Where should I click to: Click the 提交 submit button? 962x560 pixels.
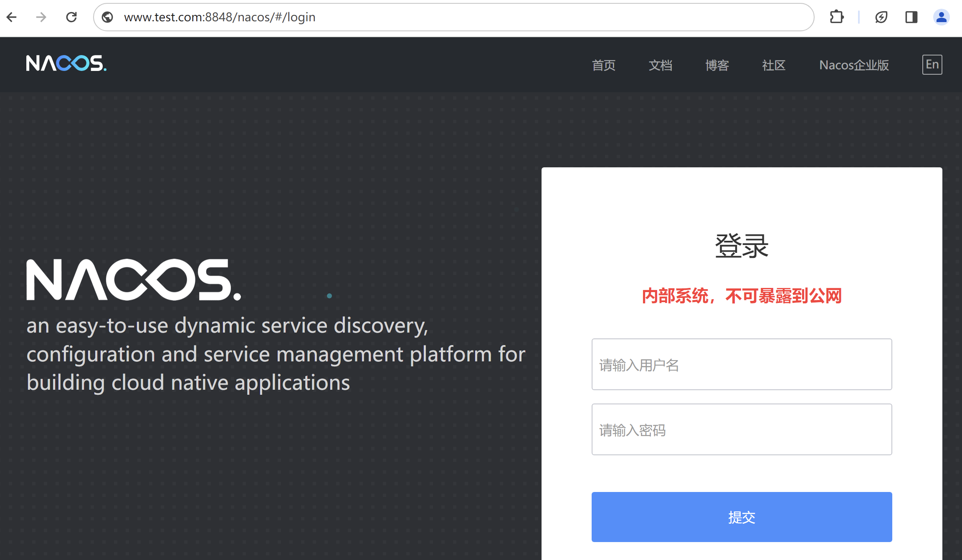tap(742, 517)
